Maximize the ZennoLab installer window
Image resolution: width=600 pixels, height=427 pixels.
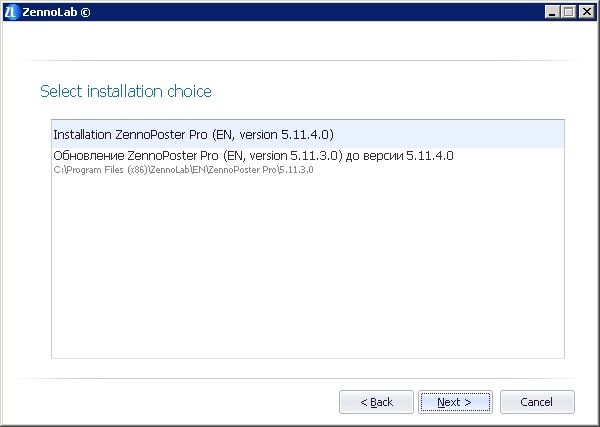(569, 11)
